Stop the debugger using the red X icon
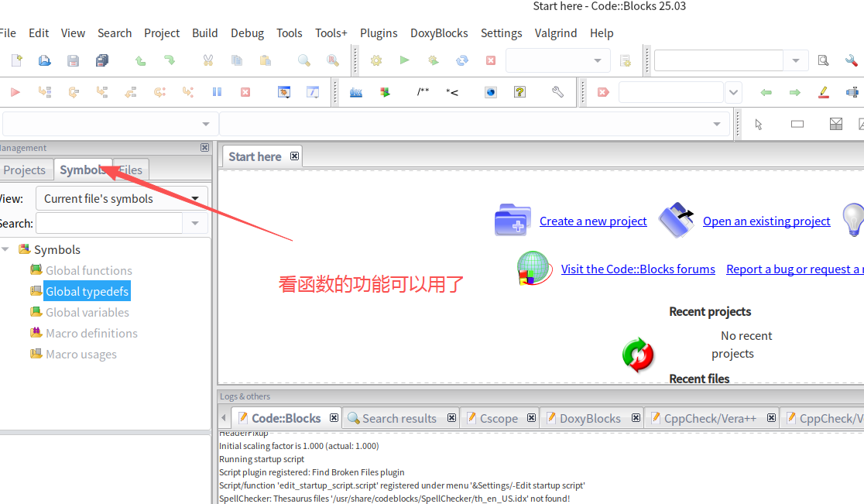 (x=245, y=91)
